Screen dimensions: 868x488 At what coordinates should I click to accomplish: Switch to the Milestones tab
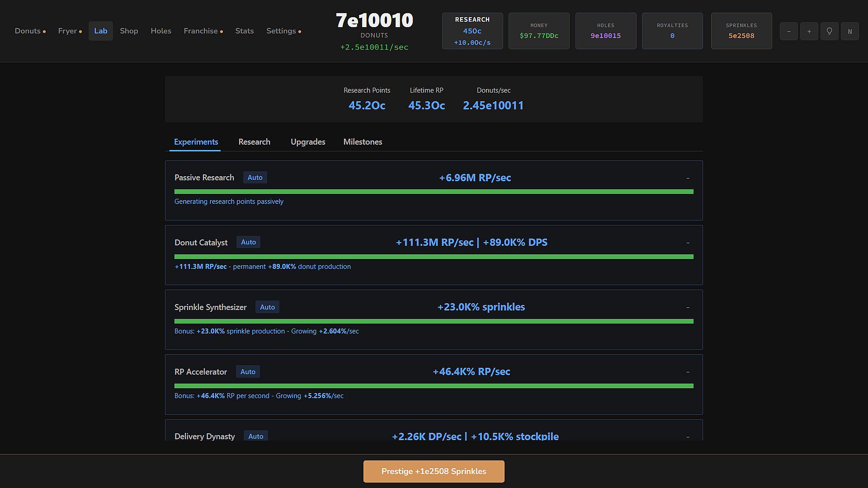click(x=363, y=142)
